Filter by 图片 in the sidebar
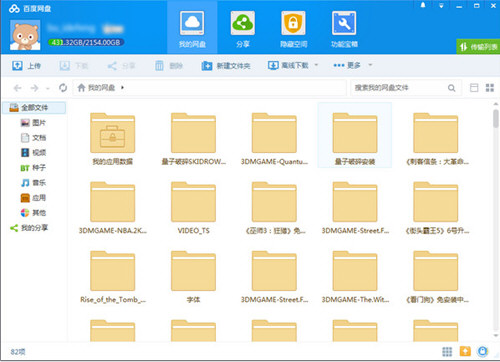500x362 pixels. (x=33, y=123)
